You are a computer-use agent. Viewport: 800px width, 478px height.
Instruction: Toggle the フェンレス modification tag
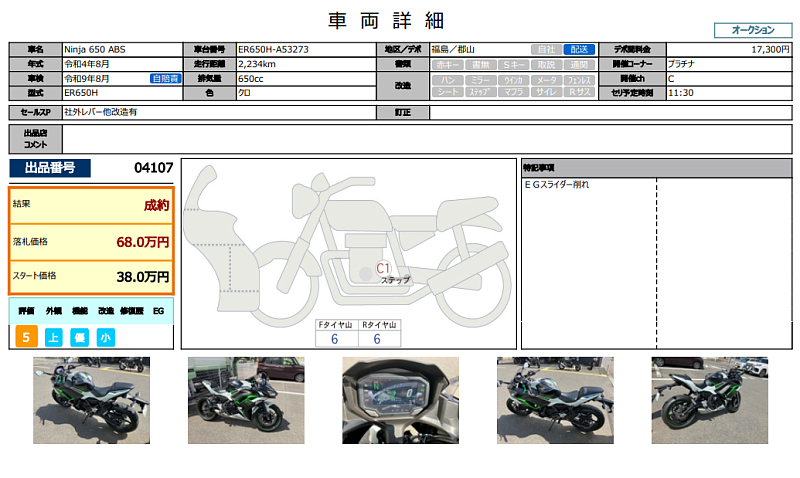click(579, 80)
